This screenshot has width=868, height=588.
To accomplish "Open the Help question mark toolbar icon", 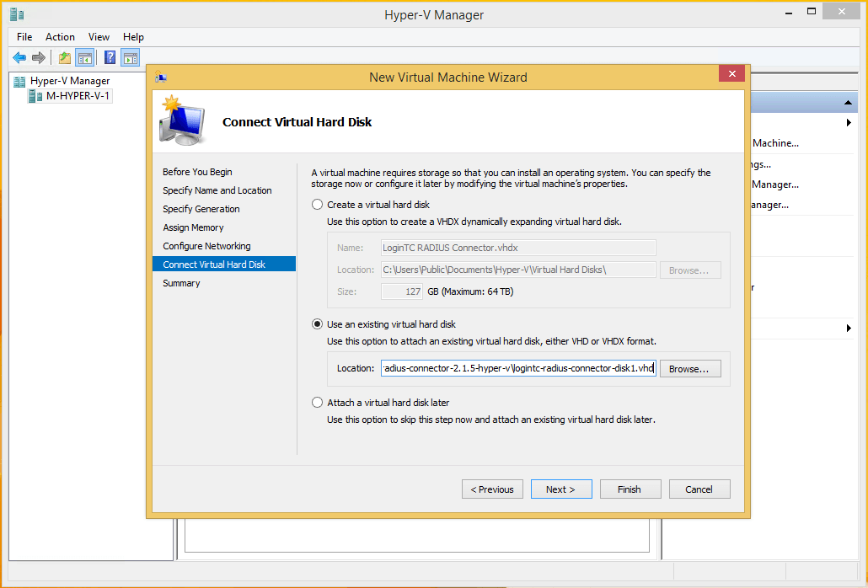I will (110, 57).
